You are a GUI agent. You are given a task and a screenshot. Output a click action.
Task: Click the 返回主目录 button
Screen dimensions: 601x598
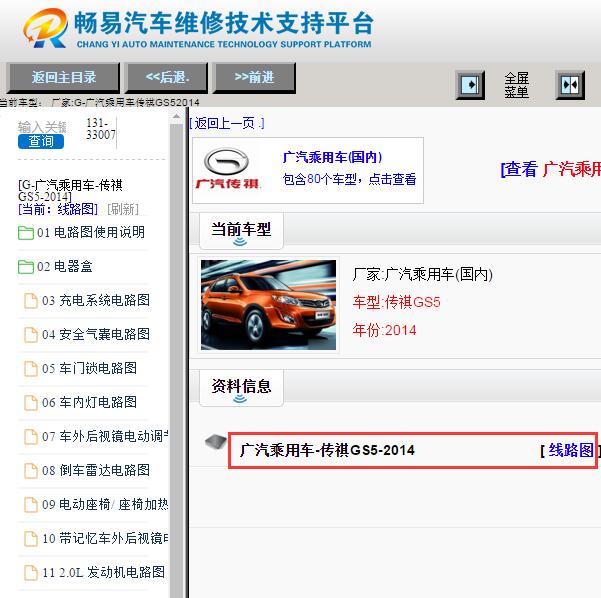[x=64, y=77]
